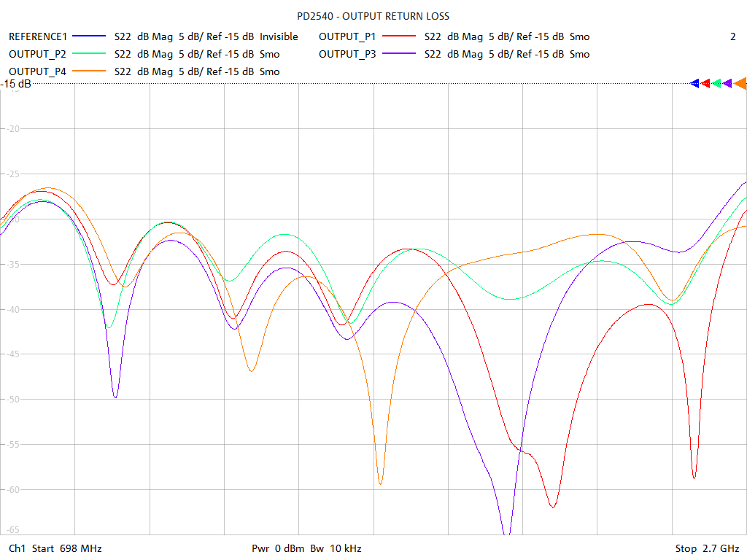Select the OUTPUT_P4 trace label
Viewport: 747px width, 560px height.
coord(38,72)
